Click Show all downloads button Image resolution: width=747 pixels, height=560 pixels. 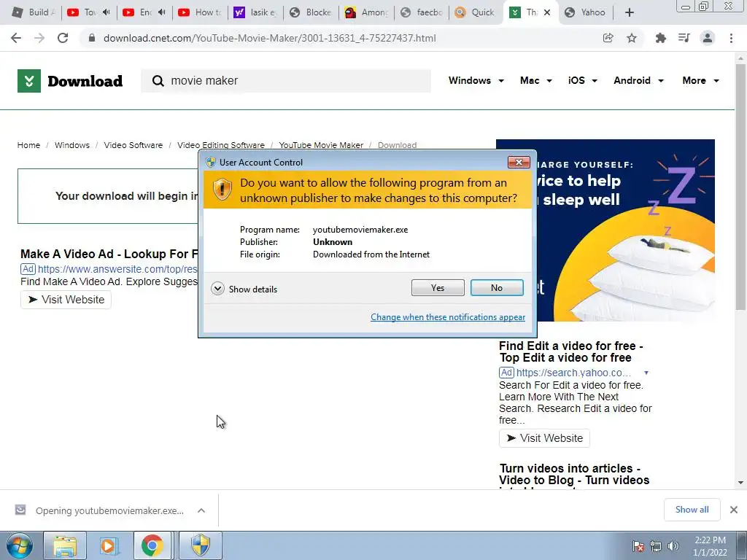pos(692,510)
